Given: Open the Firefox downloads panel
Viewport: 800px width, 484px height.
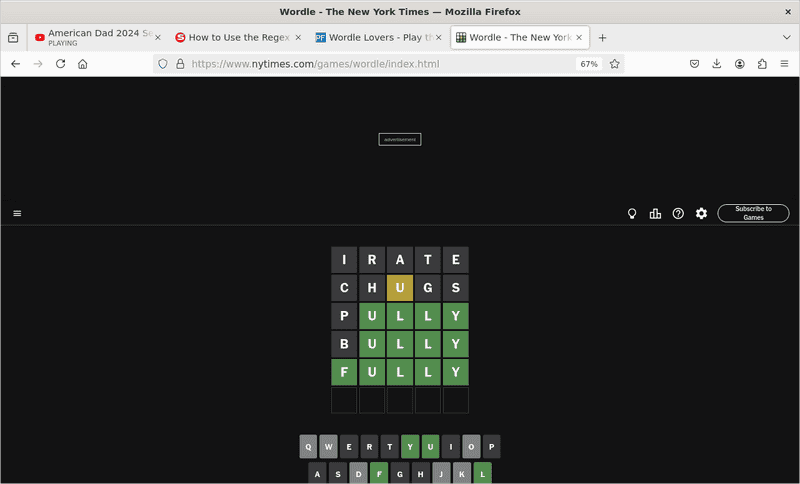Looking at the screenshot, I should coord(717,64).
